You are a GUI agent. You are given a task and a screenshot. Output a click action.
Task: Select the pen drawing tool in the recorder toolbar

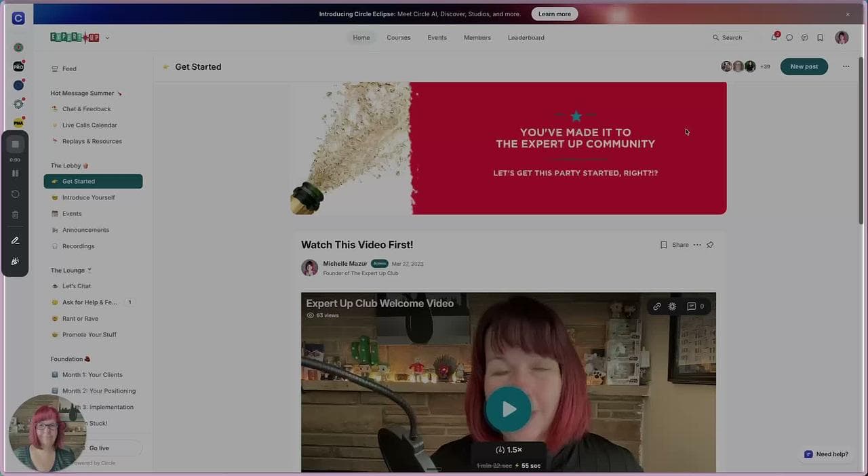(x=15, y=241)
